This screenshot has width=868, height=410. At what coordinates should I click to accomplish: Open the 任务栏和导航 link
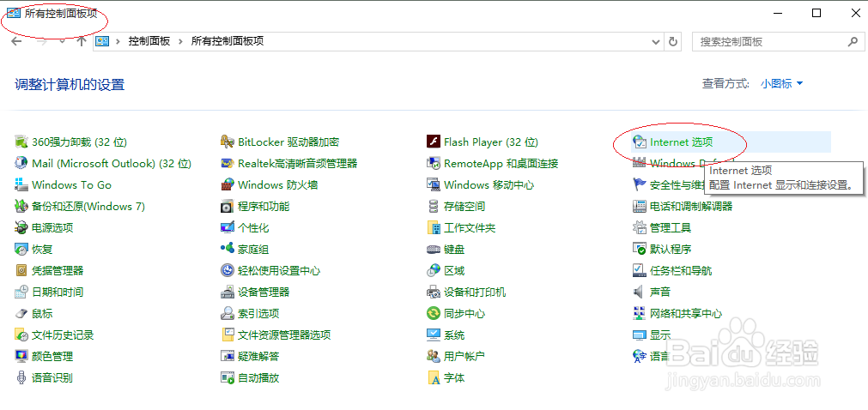(681, 270)
